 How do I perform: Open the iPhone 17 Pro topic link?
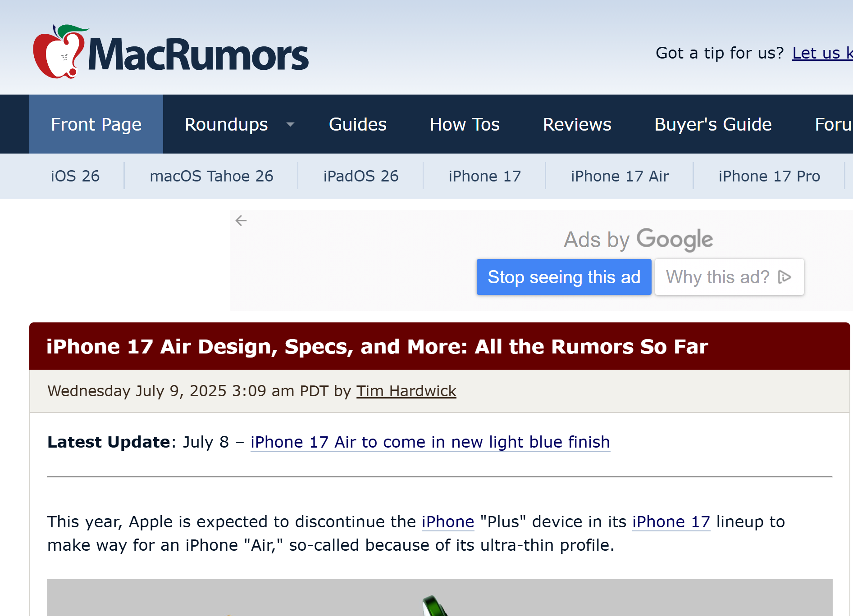(x=769, y=176)
